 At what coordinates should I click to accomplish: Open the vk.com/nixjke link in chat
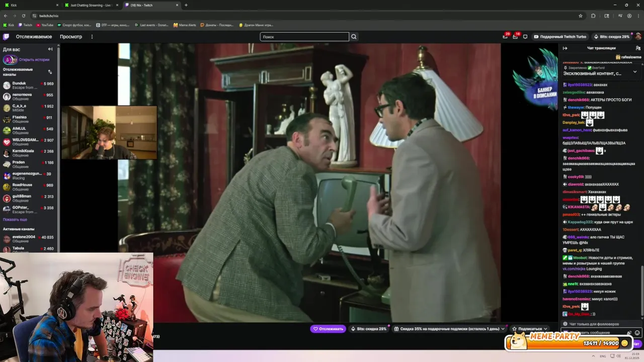[574, 269]
